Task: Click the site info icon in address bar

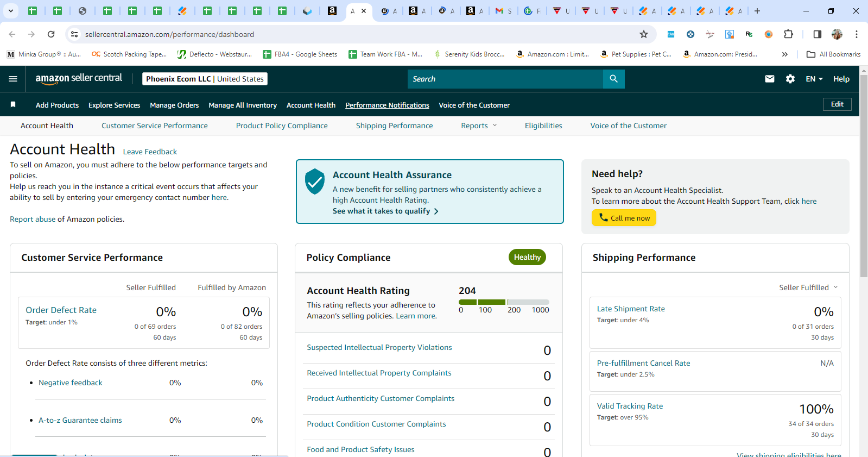Action: (x=74, y=34)
